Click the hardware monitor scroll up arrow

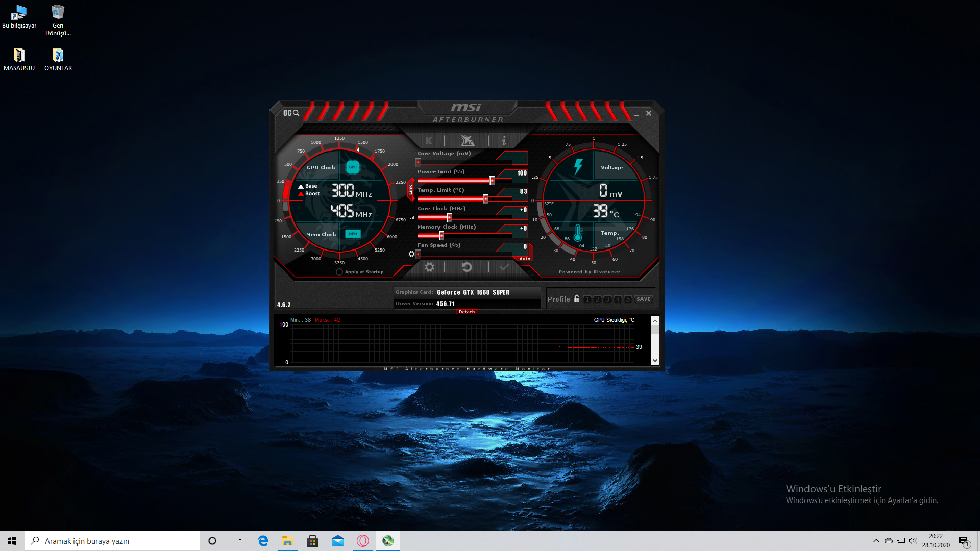click(x=655, y=321)
